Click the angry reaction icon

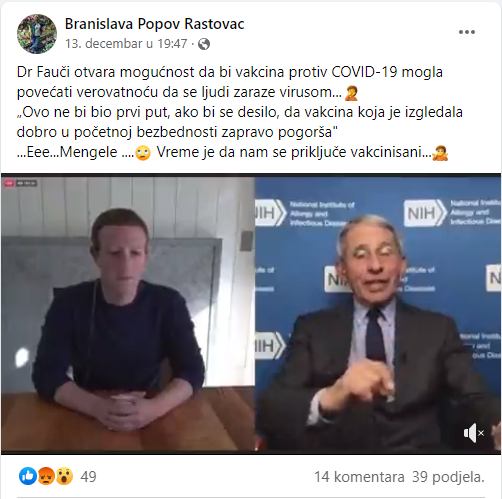[46, 476]
